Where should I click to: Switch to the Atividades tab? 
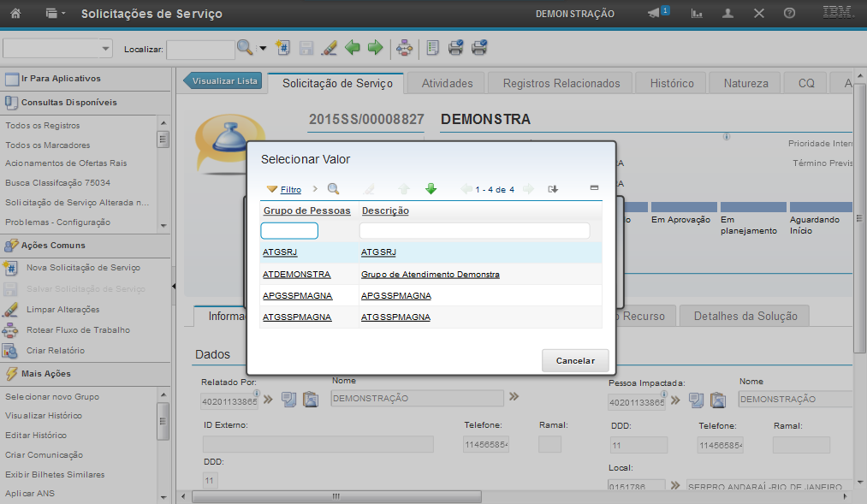pyautogui.click(x=448, y=83)
